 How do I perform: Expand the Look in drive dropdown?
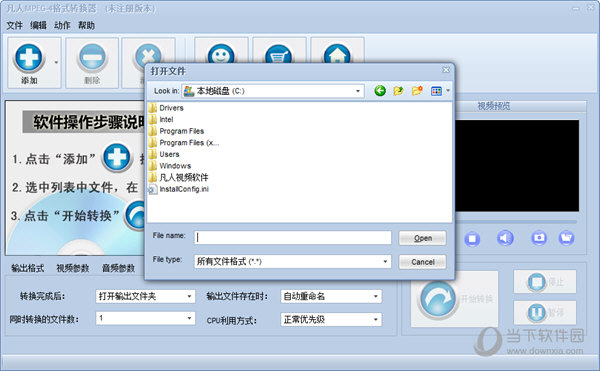pos(357,91)
